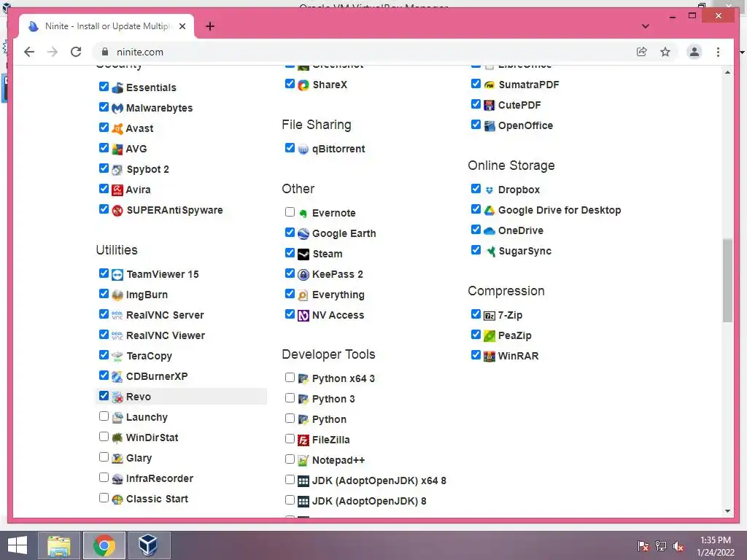Click the muted volume tray icon
Image resolution: width=747 pixels, height=560 pixels.
pyautogui.click(x=678, y=546)
